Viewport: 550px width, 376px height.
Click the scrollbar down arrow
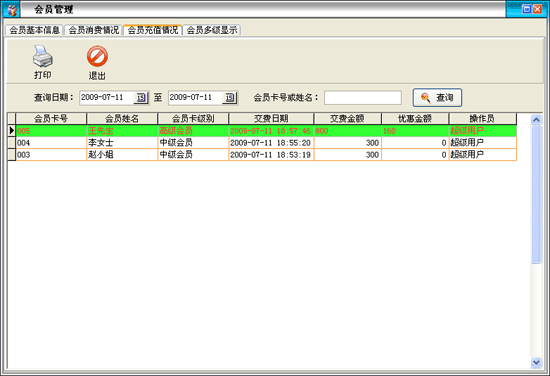pos(536,362)
